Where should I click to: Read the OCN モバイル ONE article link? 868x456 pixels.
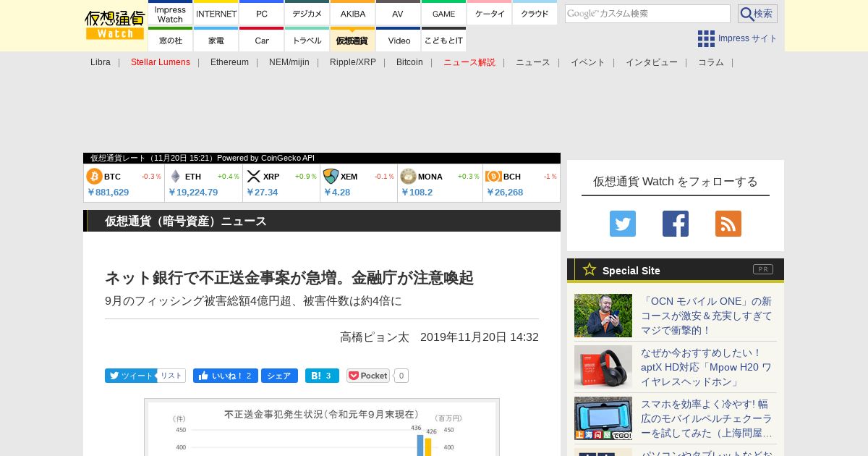pos(707,316)
